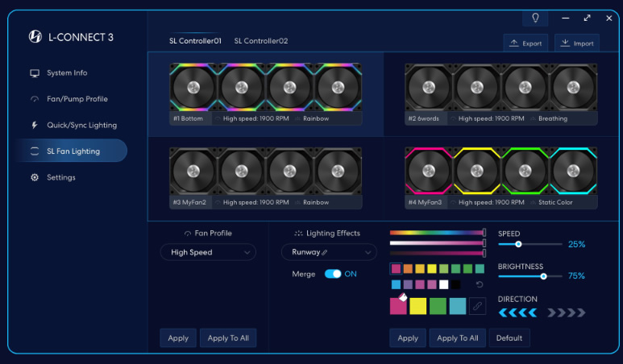Click the L-CONNECT 3 logo icon
The height and width of the screenshot is (364, 623).
(35, 36)
